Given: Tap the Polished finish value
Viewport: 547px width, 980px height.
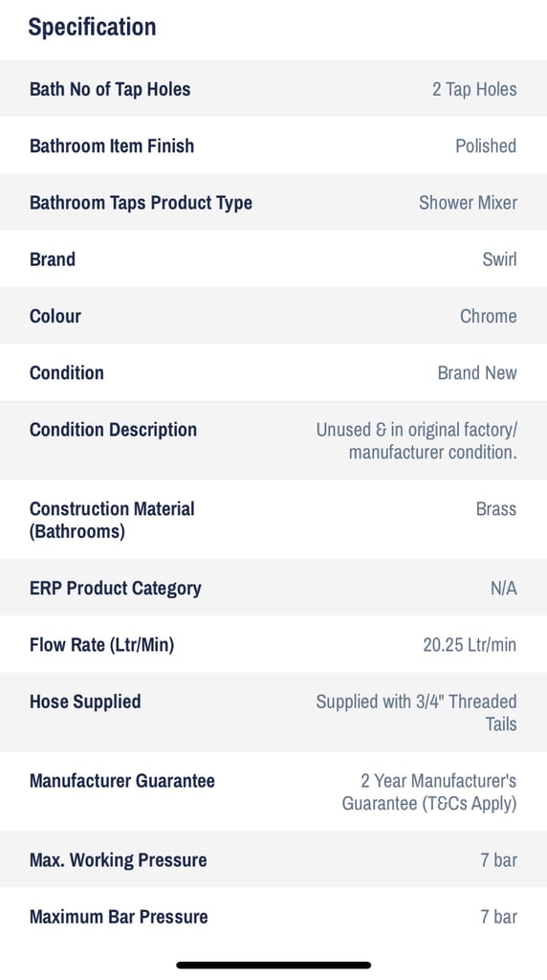Looking at the screenshot, I should [x=486, y=145].
